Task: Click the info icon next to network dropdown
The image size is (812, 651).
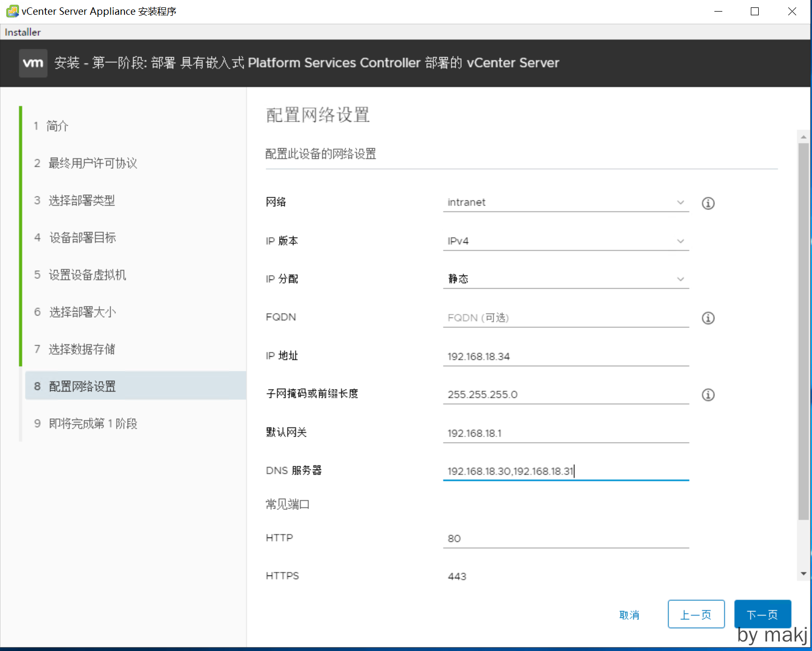Action: (x=708, y=203)
